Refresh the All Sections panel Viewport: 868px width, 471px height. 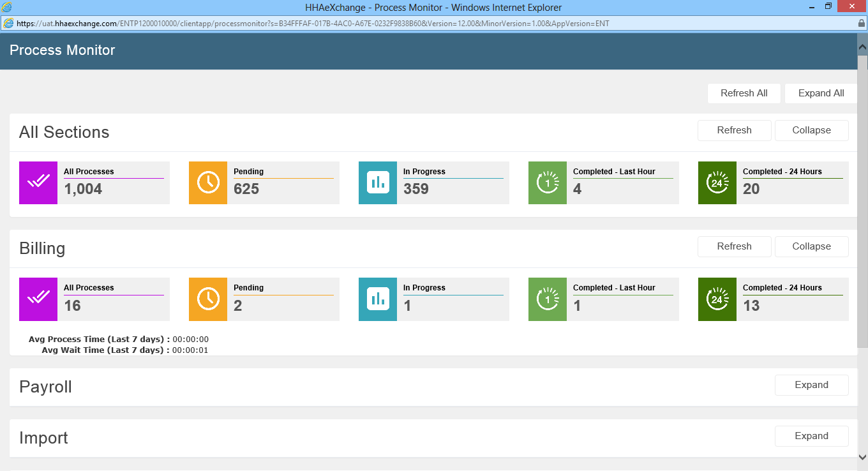(x=735, y=130)
